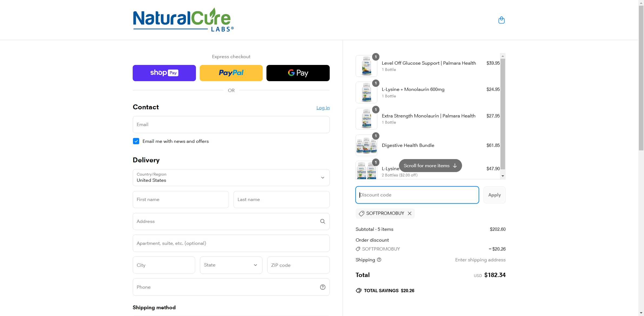
Task: Uncheck Email me with news and offers
Action: pyautogui.click(x=136, y=141)
